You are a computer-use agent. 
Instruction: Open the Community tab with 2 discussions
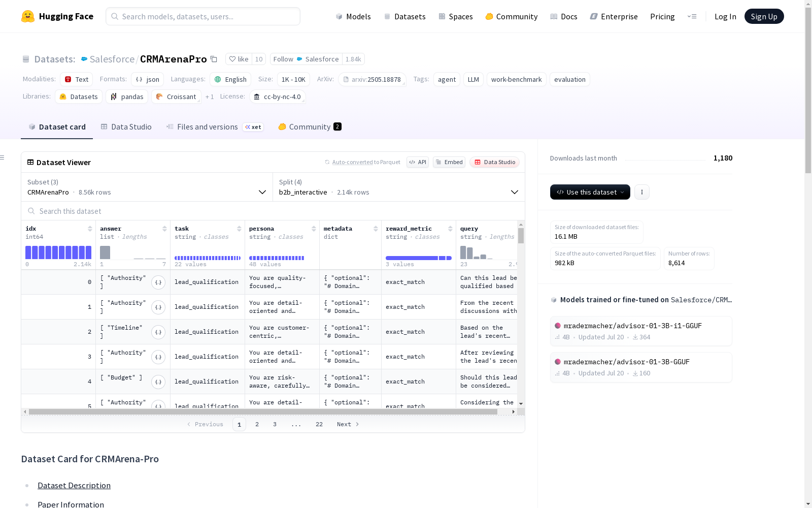tap(310, 127)
